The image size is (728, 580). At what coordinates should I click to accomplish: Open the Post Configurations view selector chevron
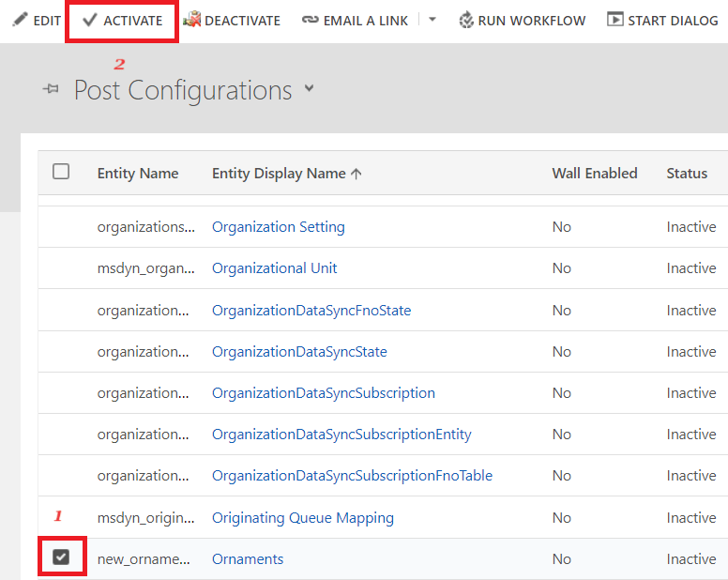[310, 90]
